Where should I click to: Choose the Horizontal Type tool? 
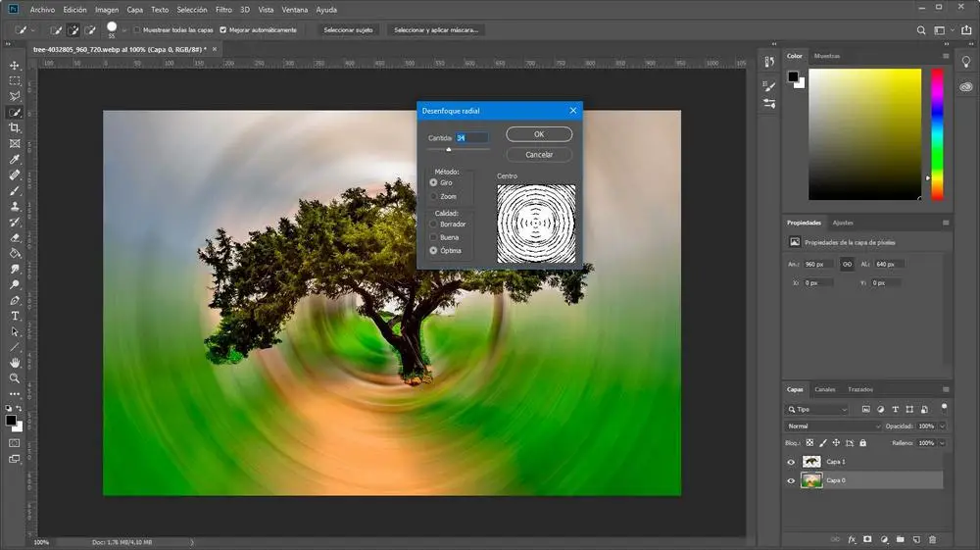pos(15,317)
